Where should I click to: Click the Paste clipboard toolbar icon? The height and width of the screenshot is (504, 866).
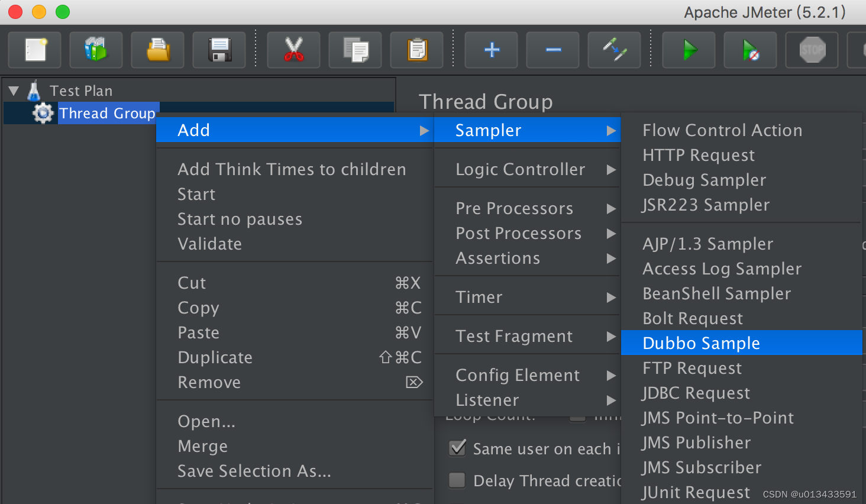coord(417,50)
